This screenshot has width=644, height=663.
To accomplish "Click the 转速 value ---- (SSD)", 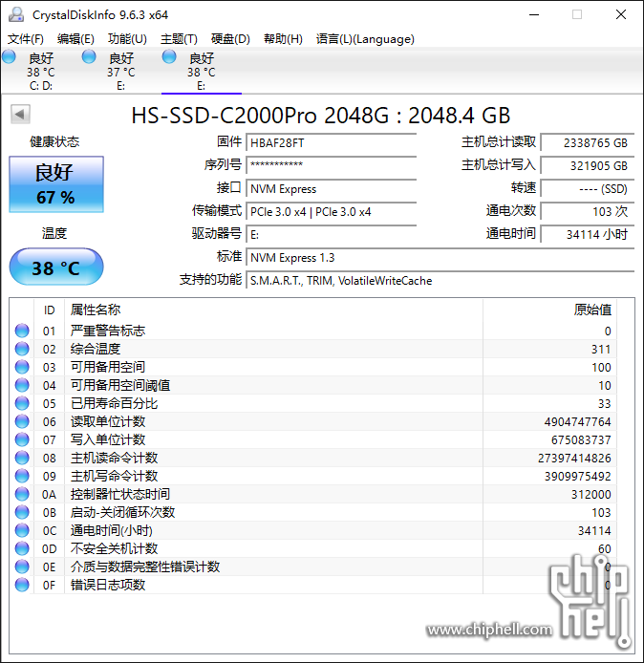I will click(588, 188).
